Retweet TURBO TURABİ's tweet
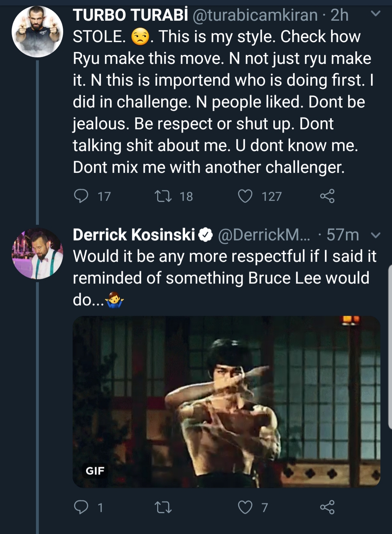The height and width of the screenshot is (534, 392). [163, 196]
